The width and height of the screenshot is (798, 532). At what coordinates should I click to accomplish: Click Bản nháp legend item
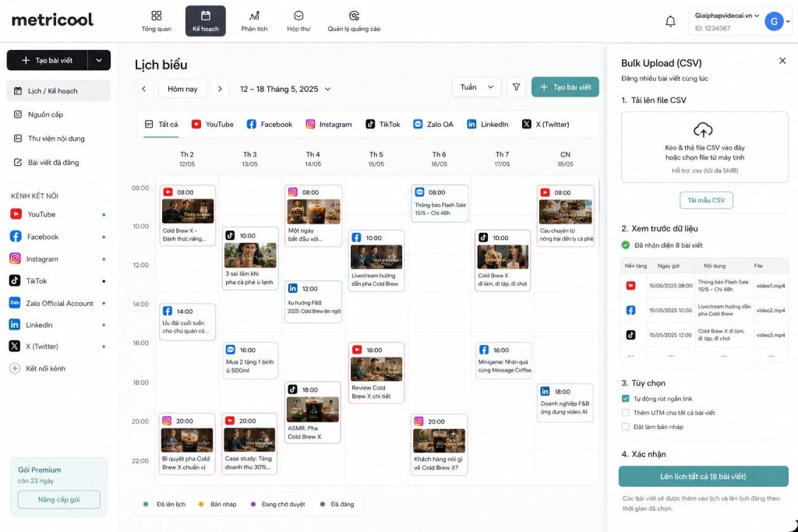point(217,504)
